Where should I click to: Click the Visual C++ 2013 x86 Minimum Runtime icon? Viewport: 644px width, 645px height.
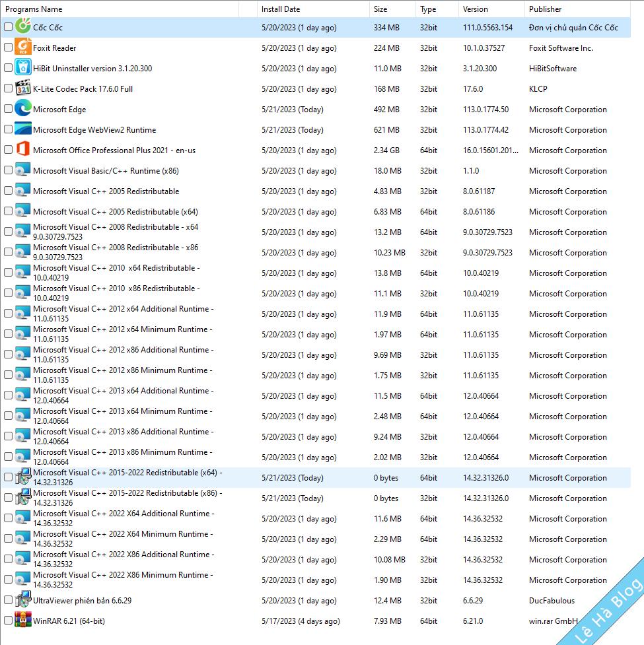click(x=23, y=456)
